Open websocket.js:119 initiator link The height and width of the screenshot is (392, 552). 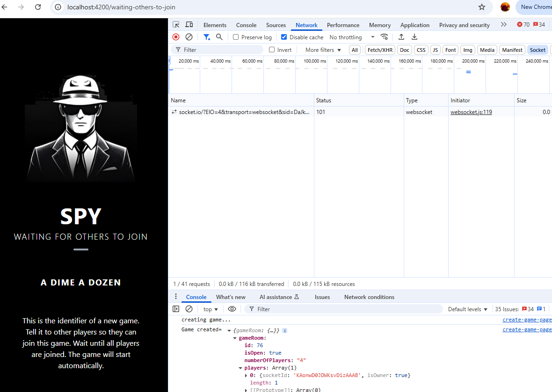coord(471,112)
